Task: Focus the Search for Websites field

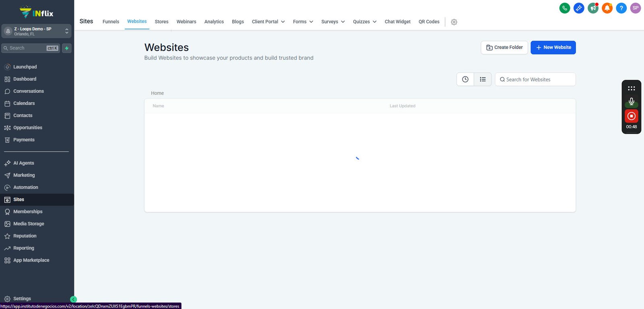Action: coord(535,79)
